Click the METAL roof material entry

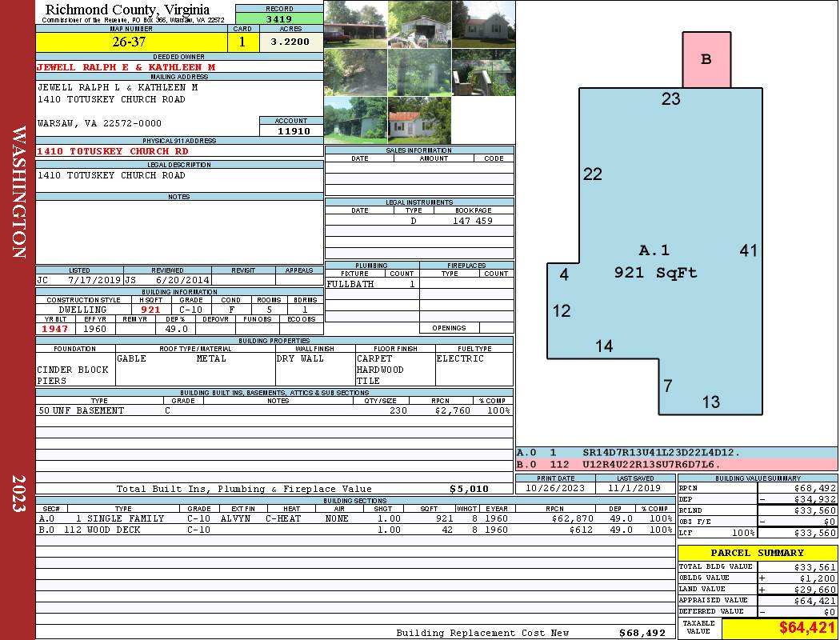211,358
